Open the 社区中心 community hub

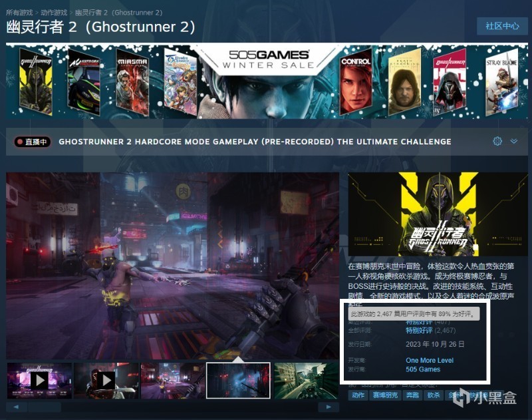click(502, 26)
